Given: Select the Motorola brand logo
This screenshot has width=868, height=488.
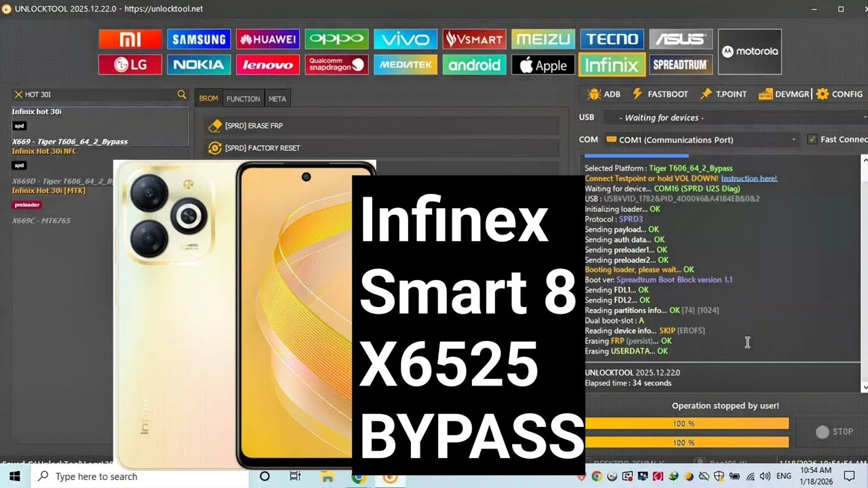Looking at the screenshot, I should tap(749, 52).
